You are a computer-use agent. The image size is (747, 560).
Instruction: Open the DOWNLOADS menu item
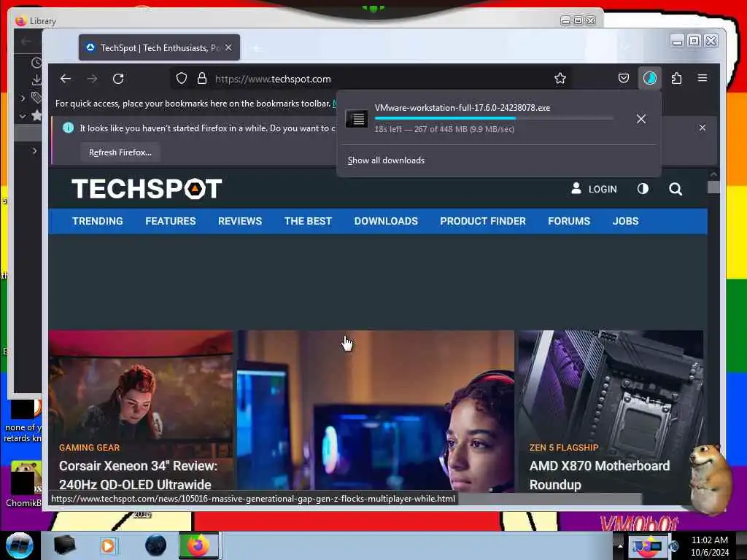(x=386, y=222)
